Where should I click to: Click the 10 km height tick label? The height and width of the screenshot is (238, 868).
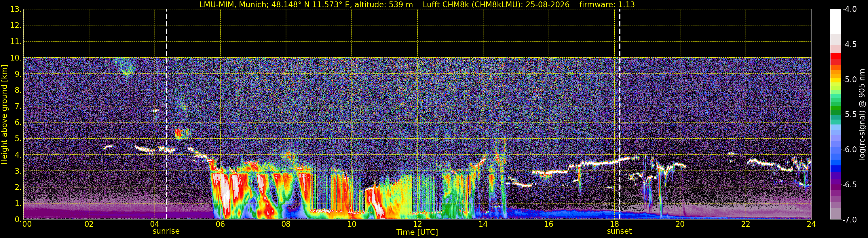click(x=16, y=58)
